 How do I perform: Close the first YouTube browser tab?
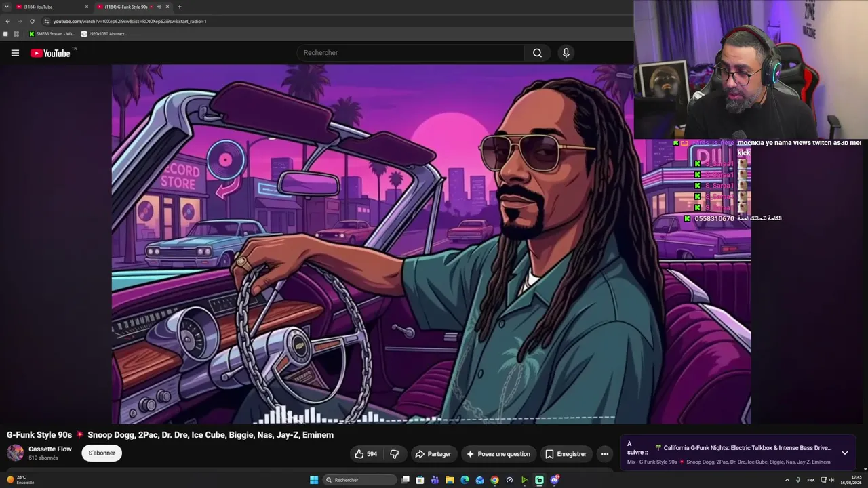point(87,7)
